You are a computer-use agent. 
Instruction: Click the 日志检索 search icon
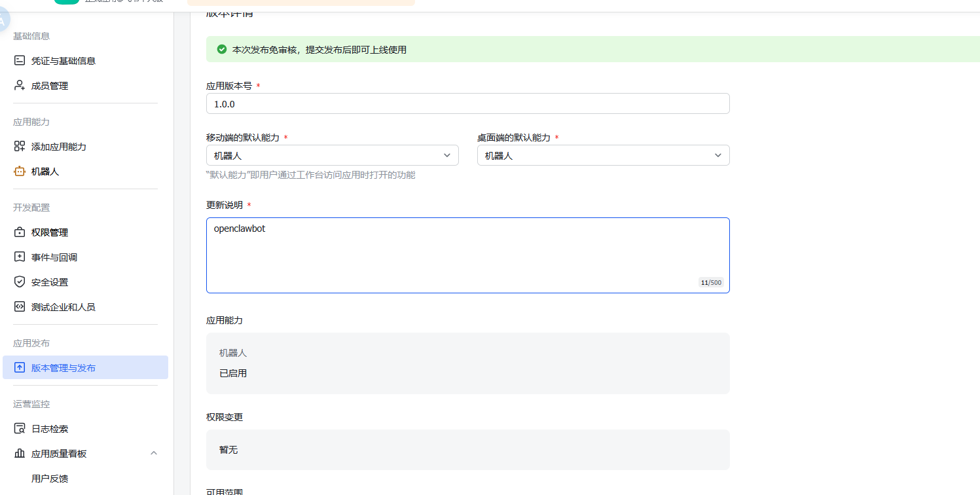coord(20,429)
